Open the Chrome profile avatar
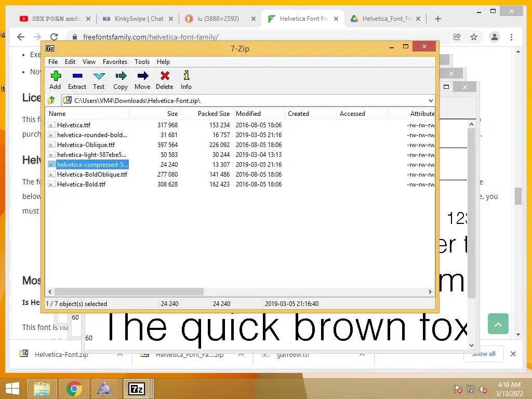The height and width of the screenshot is (399, 532). (495, 37)
